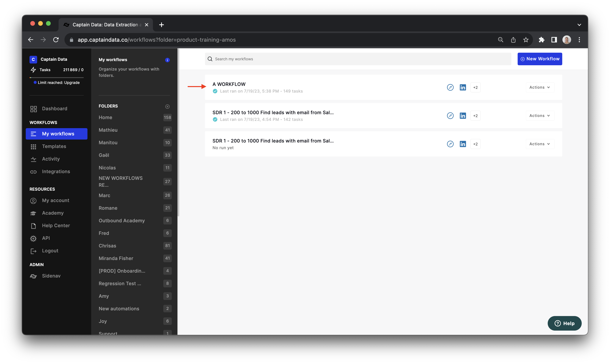
Task: Click the New Workflow button
Action: tap(540, 59)
